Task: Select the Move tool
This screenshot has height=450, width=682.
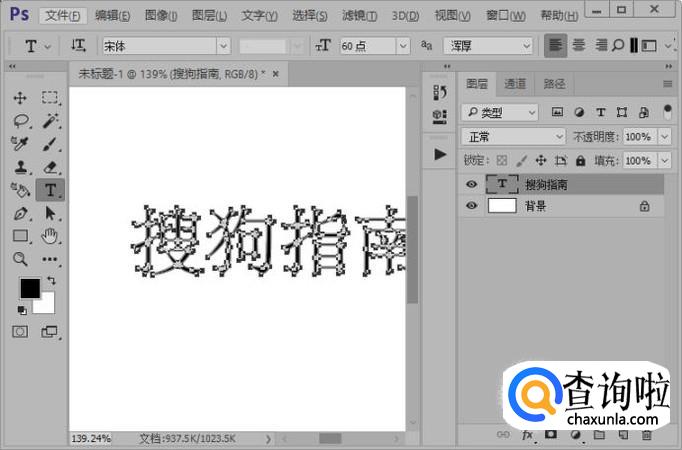Action: (x=20, y=98)
